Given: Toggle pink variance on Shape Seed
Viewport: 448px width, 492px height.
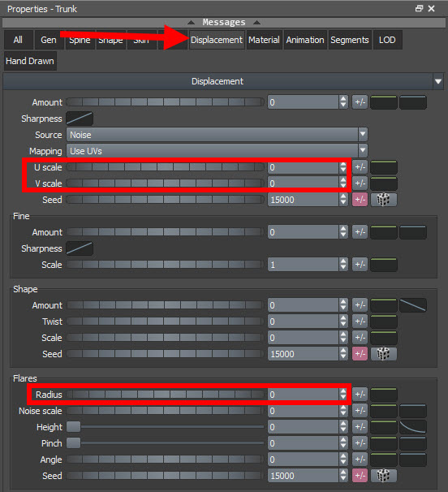Looking at the screenshot, I should [360, 354].
